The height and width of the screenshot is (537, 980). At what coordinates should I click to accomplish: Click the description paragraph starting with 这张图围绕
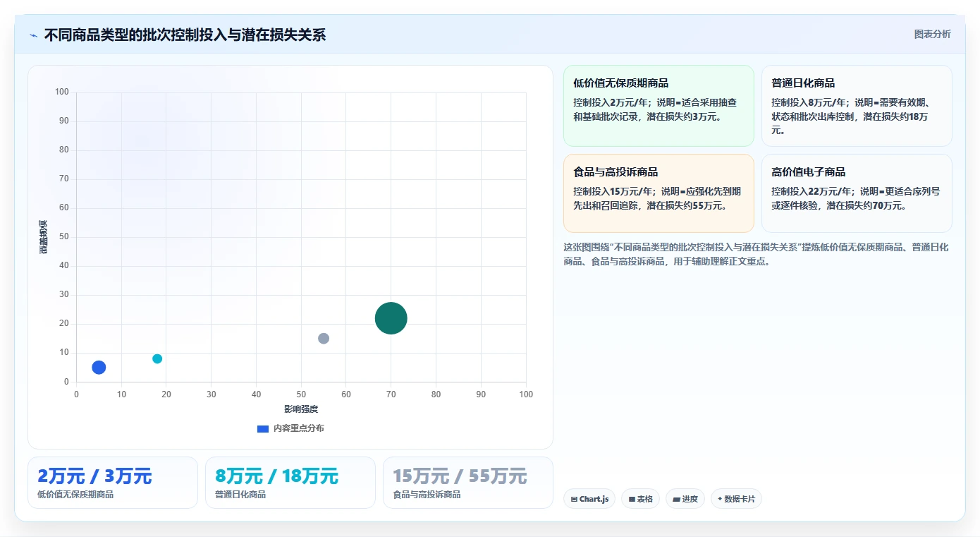click(757, 254)
